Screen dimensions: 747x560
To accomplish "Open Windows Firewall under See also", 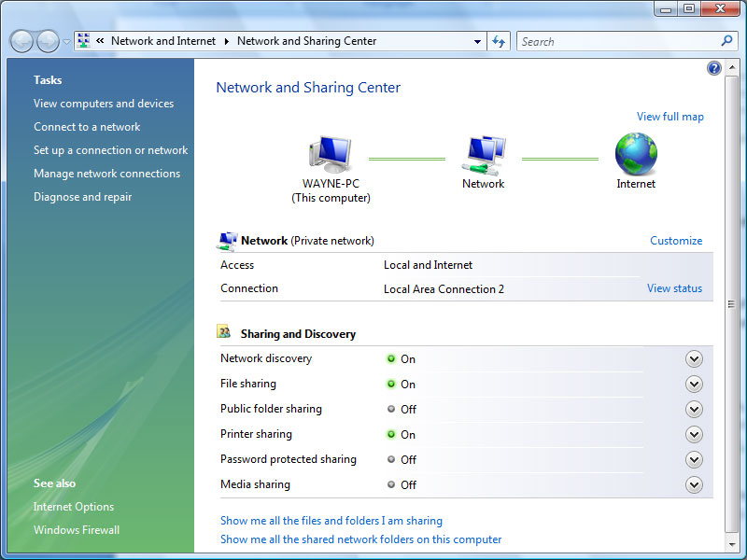I will click(x=77, y=530).
